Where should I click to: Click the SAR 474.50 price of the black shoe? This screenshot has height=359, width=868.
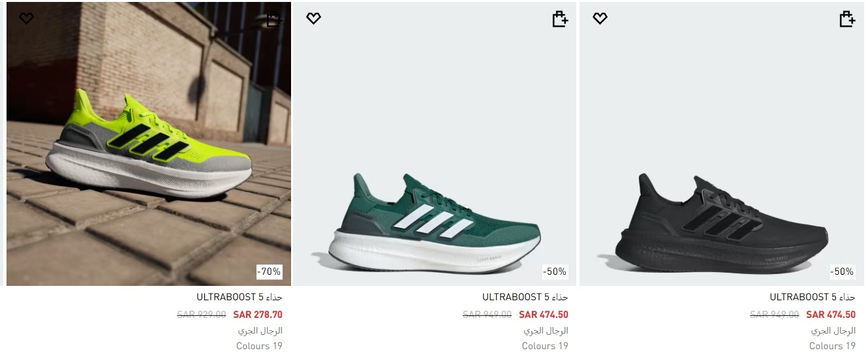831,315
